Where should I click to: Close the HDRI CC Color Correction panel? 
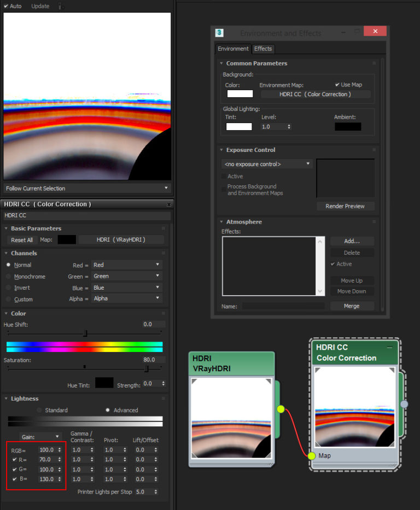click(x=168, y=204)
